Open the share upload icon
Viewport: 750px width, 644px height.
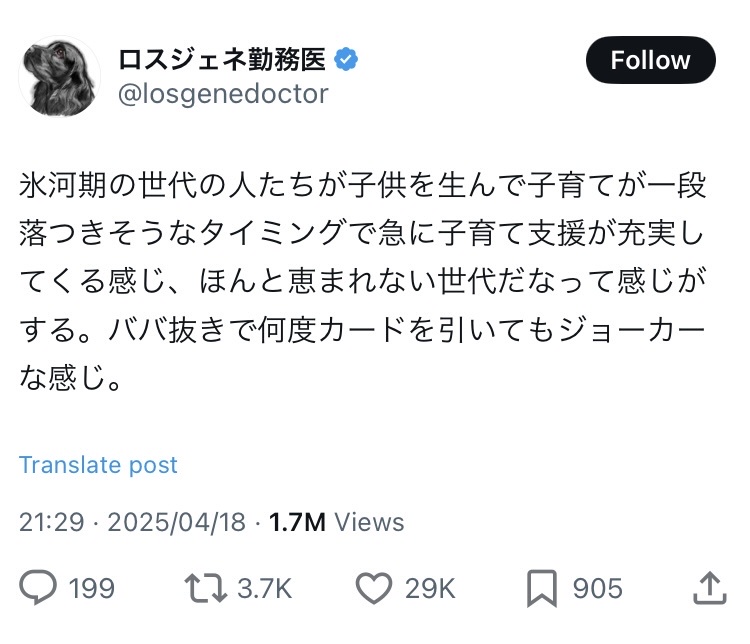click(708, 587)
